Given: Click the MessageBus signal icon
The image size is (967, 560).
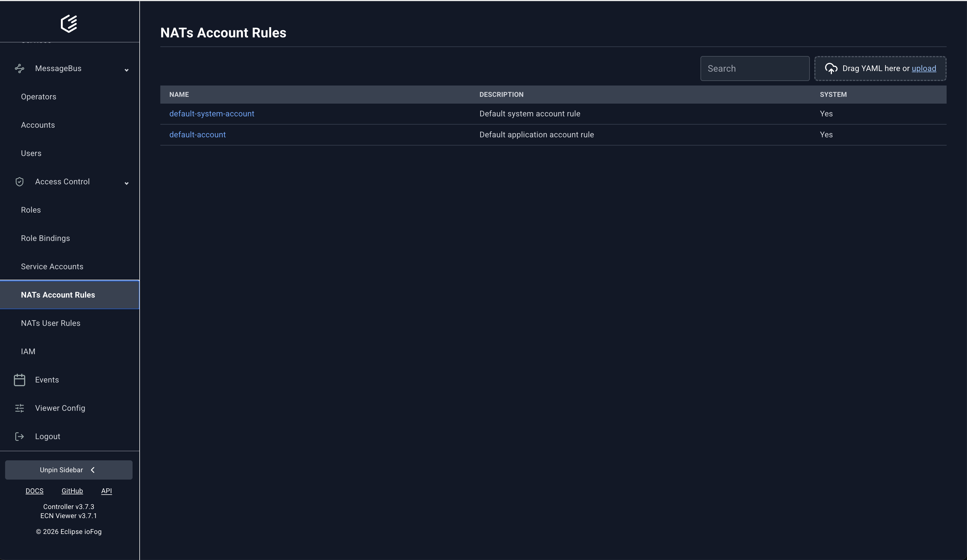Looking at the screenshot, I should coord(20,69).
